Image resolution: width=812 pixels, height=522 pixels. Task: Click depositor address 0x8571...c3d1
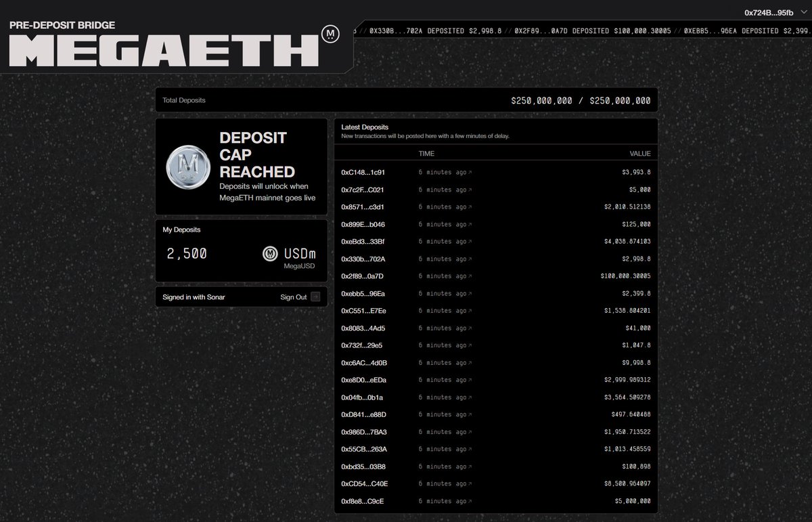click(363, 206)
